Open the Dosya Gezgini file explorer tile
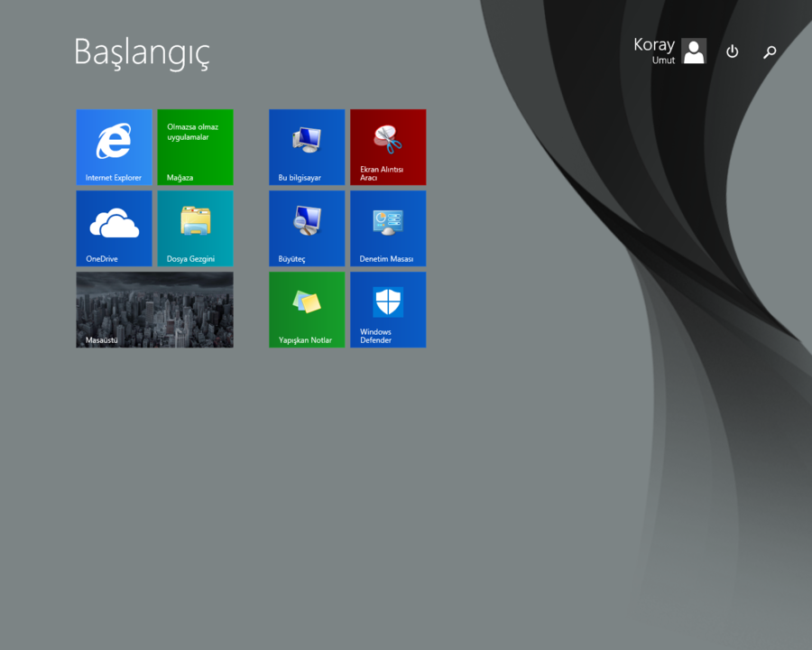This screenshot has width=812, height=650. pyautogui.click(x=195, y=228)
